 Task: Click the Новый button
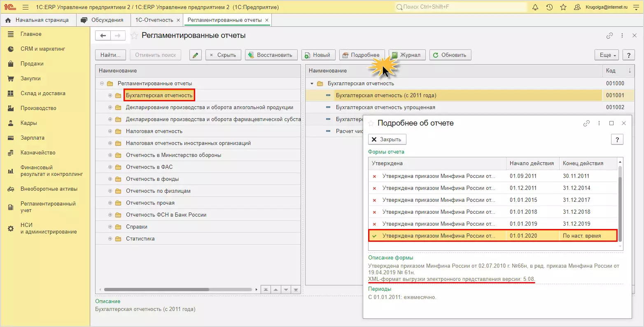pyautogui.click(x=318, y=55)
